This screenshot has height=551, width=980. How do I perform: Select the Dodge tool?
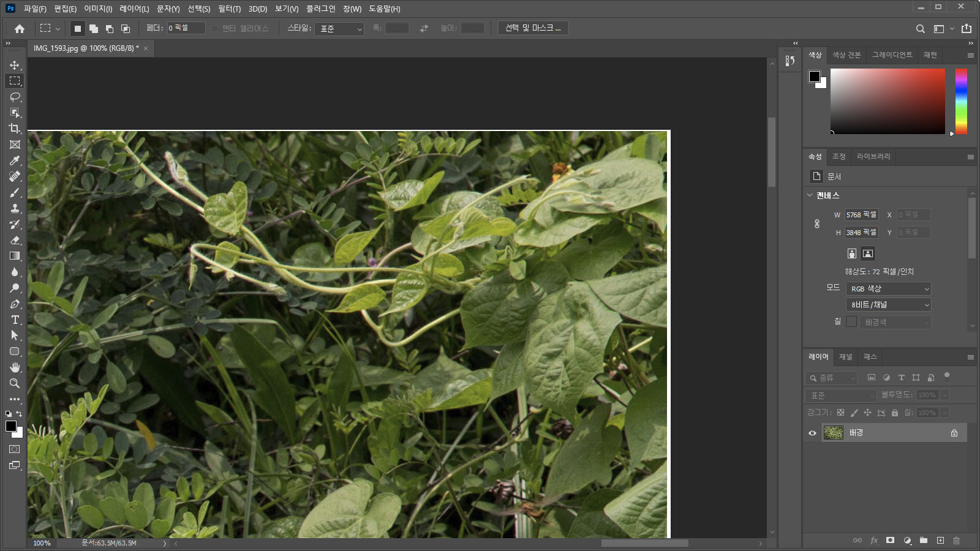point(15,288)
